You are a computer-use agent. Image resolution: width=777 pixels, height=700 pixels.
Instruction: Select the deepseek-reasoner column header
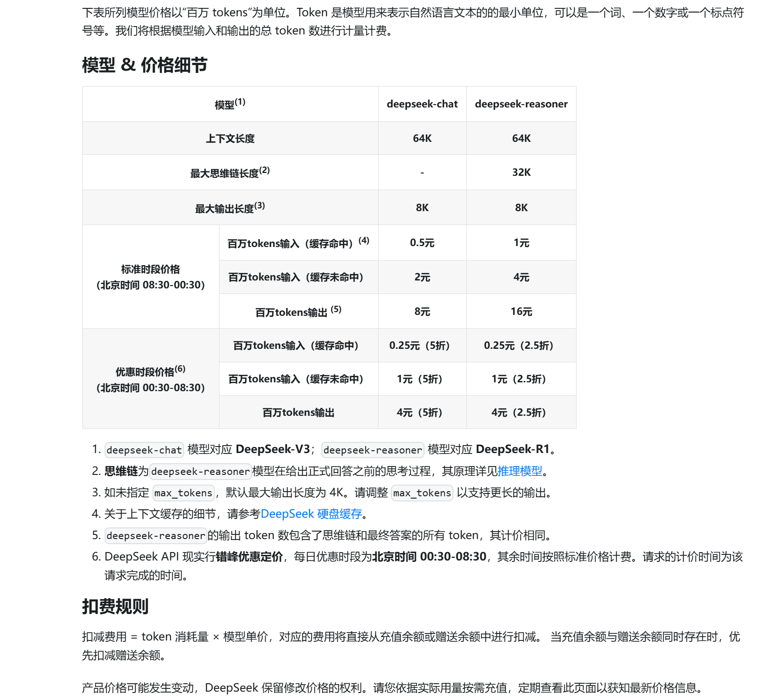521,104
